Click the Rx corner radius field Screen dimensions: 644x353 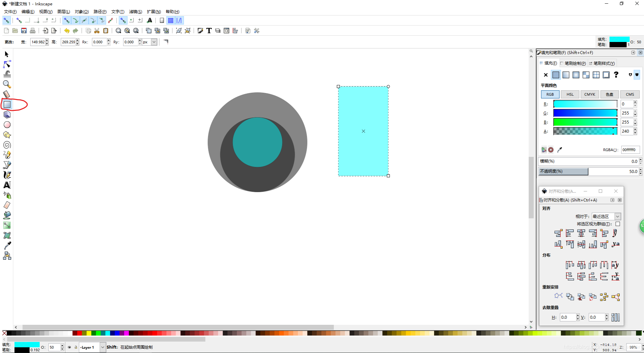pyautogui.click(x=99, y=42)
